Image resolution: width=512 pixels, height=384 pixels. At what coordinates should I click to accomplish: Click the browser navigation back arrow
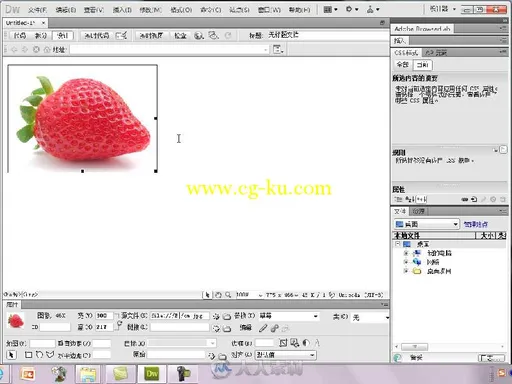pyautogui.click(x=14, y=50)
